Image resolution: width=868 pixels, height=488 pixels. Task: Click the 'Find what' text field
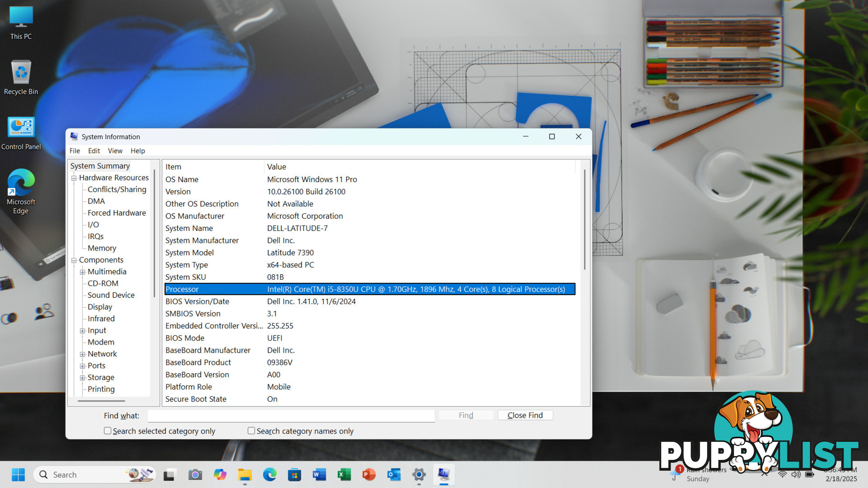click(x=291, y=416)
